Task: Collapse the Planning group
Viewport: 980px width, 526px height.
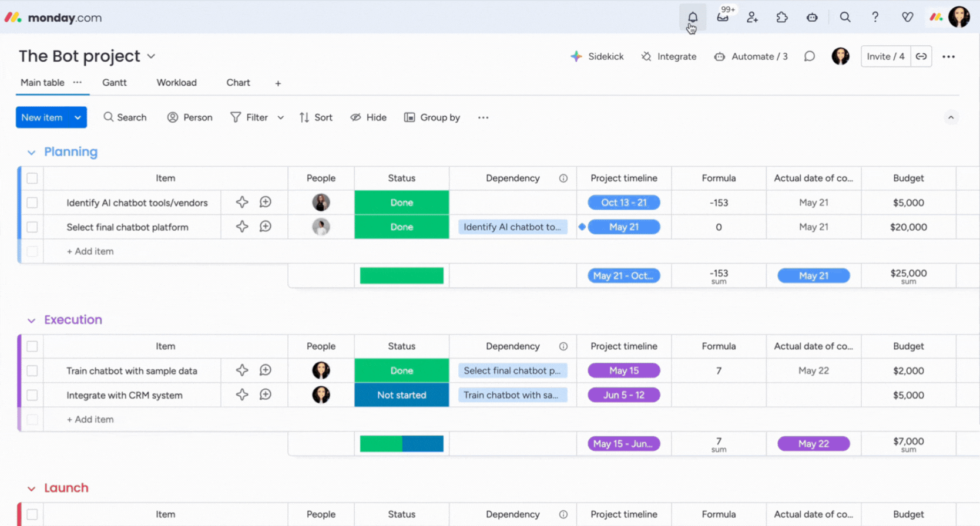Action: (31, 153)
